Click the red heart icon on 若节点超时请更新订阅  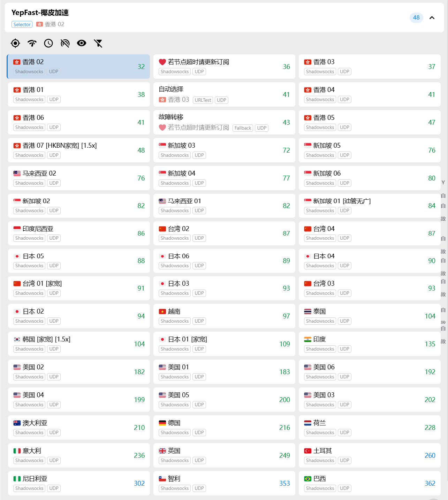pos(162,62)
